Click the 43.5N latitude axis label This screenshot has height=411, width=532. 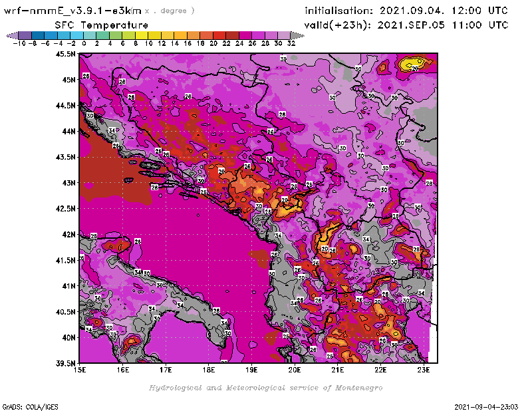click(x=65, y=157)
